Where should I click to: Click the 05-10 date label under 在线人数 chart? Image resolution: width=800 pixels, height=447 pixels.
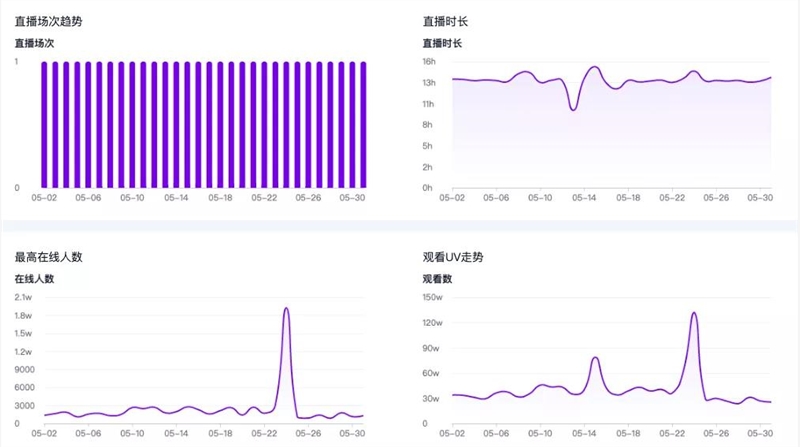132,434
